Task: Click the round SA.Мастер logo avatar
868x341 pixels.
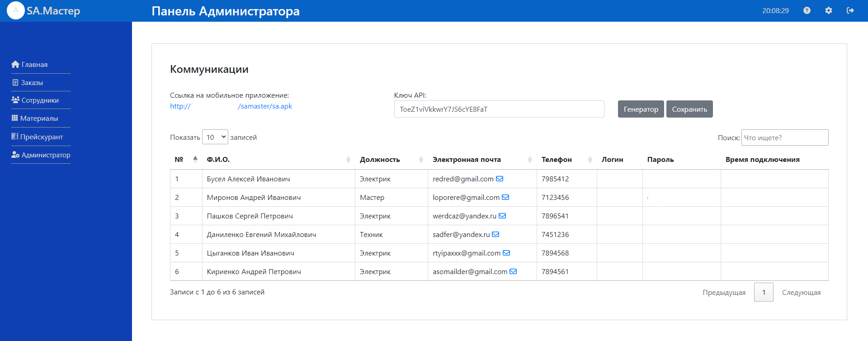Action: tap(16, 10)
